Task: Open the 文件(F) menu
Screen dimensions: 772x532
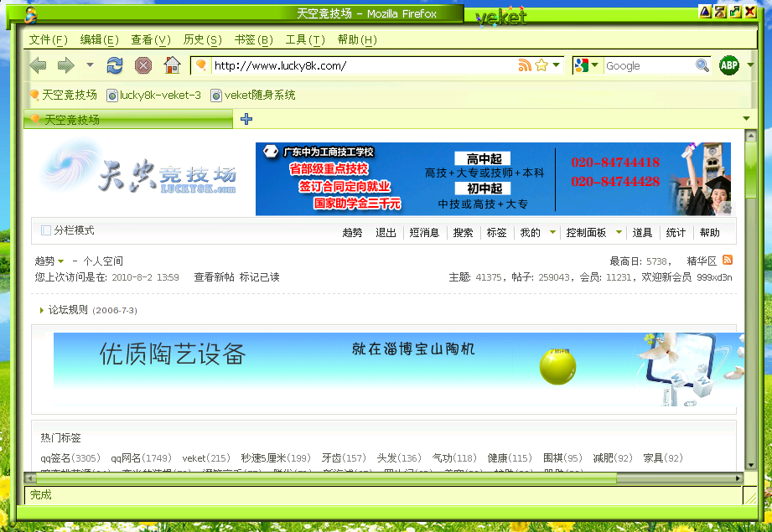Action: [48, 40]
